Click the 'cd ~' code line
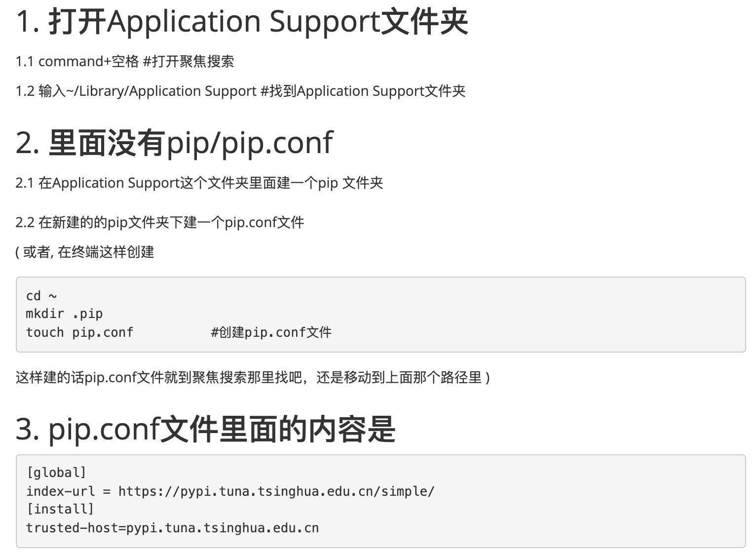 click(x=41, y=296)
